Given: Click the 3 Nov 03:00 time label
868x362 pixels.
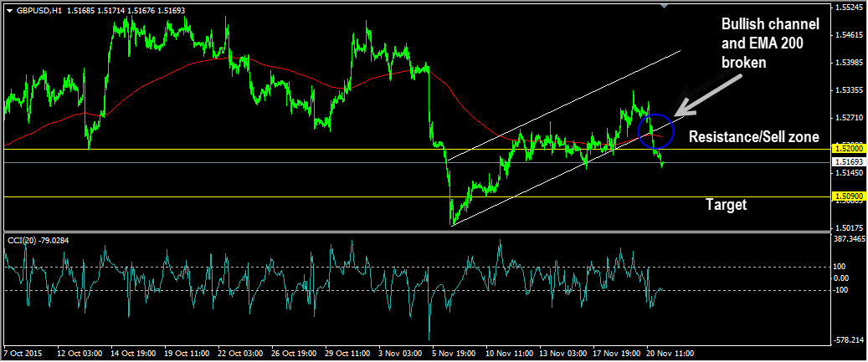Looking at the screenshot, I should click(x=400, y=353).
